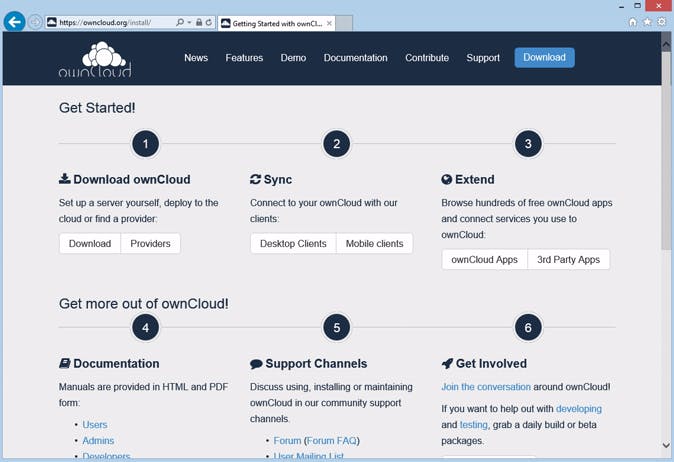
Task: Click the globe icon beside Extend
Action: click(447, 180)
